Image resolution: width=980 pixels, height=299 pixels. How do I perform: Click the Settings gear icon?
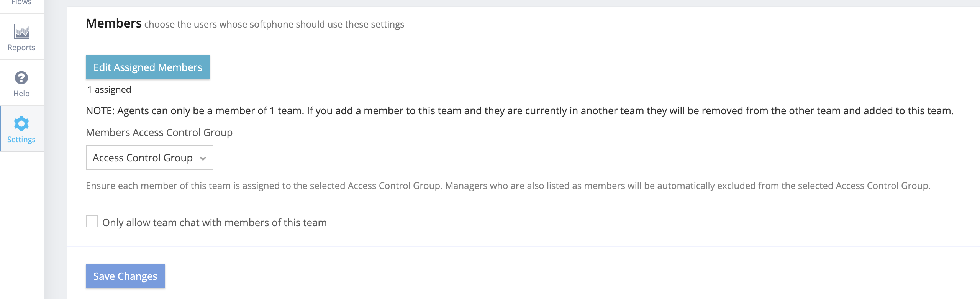pyautogui.click(x=21, y=123)
